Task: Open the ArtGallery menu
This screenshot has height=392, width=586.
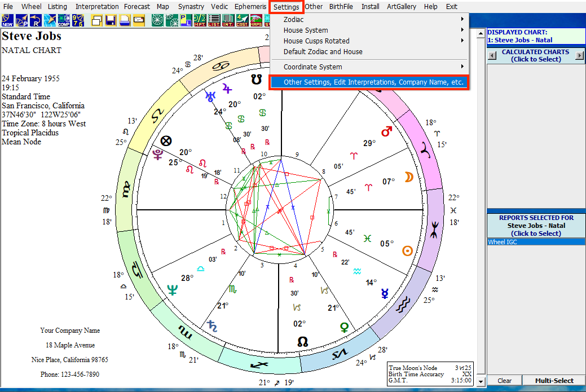Action: (x=402, y=7)
